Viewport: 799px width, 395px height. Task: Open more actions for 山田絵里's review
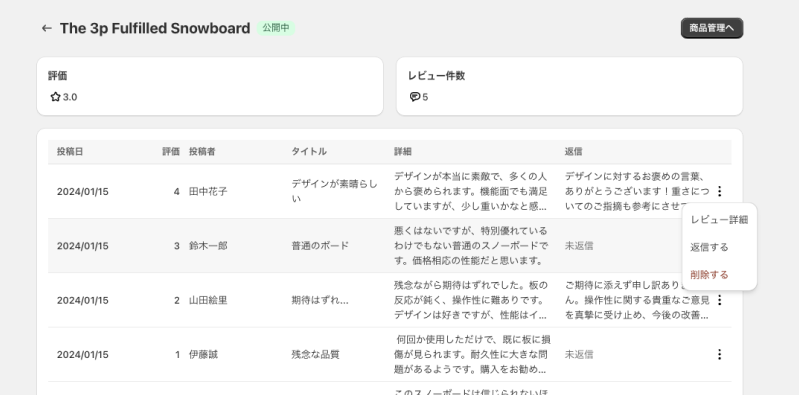click(x=719, y=300)
